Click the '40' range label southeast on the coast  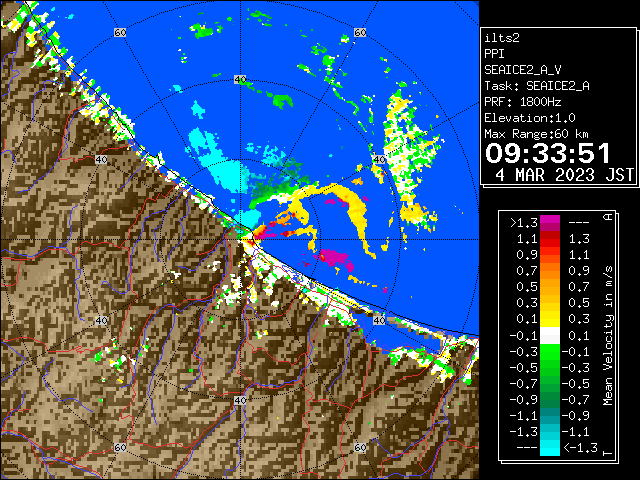pos(380,320)
